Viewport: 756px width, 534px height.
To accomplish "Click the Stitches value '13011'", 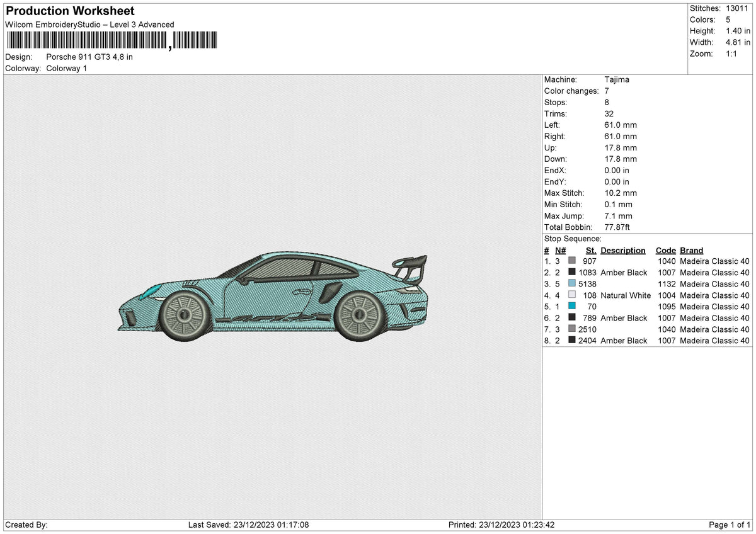I will click(x=738, y=8).
